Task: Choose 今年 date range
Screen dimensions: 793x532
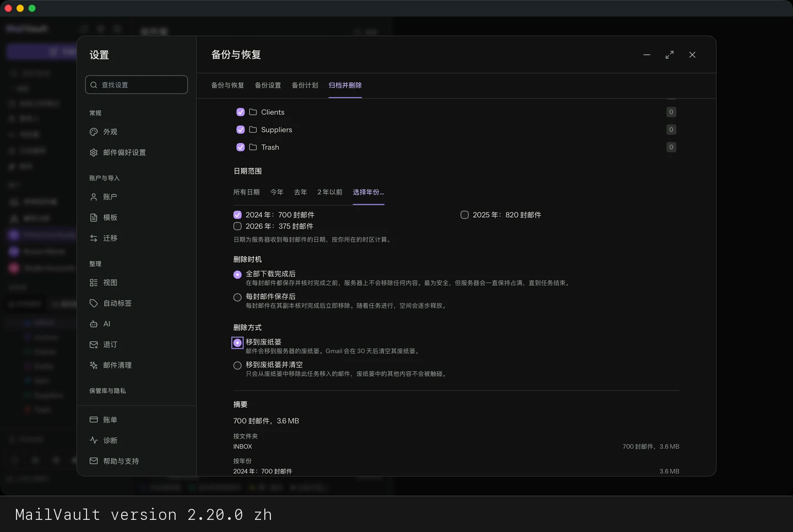Action: (277, 192)
